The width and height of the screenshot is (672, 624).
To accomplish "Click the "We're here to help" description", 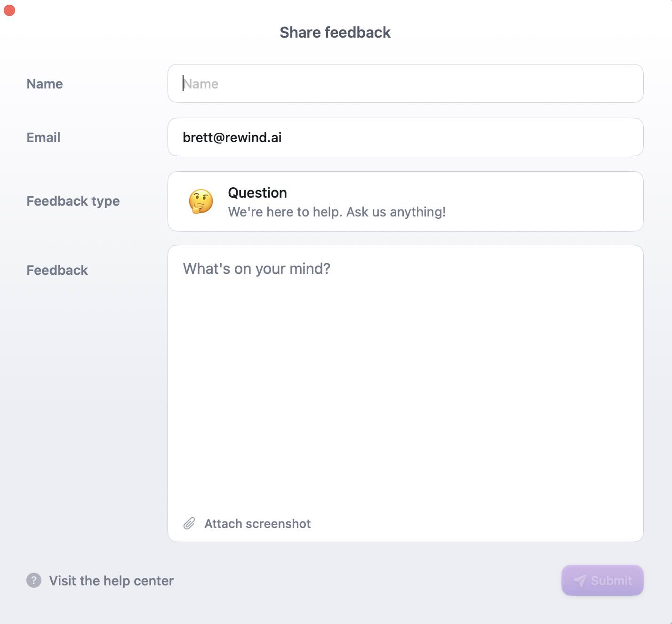I will tap(336, 212).
